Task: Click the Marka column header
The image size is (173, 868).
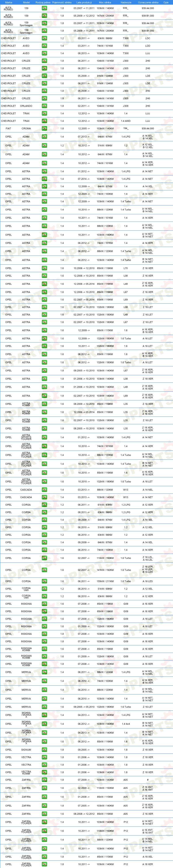Action: [9, 2]
